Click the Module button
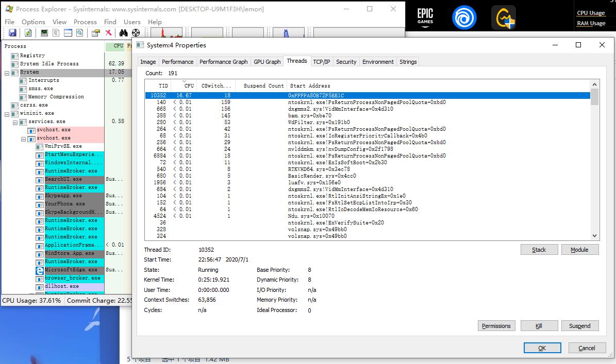This screenshot has height=364, width=616. click(x=579, y=250)
